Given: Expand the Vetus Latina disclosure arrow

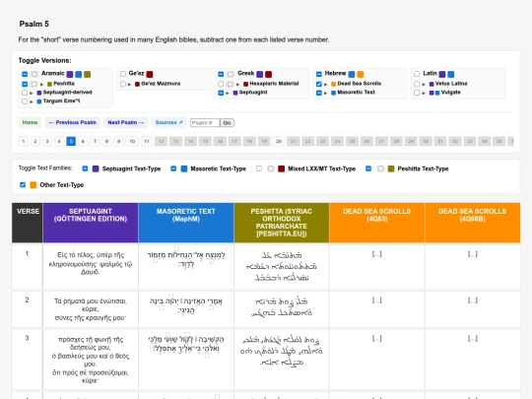Looking at the screenshot, I should pos(424,84).
